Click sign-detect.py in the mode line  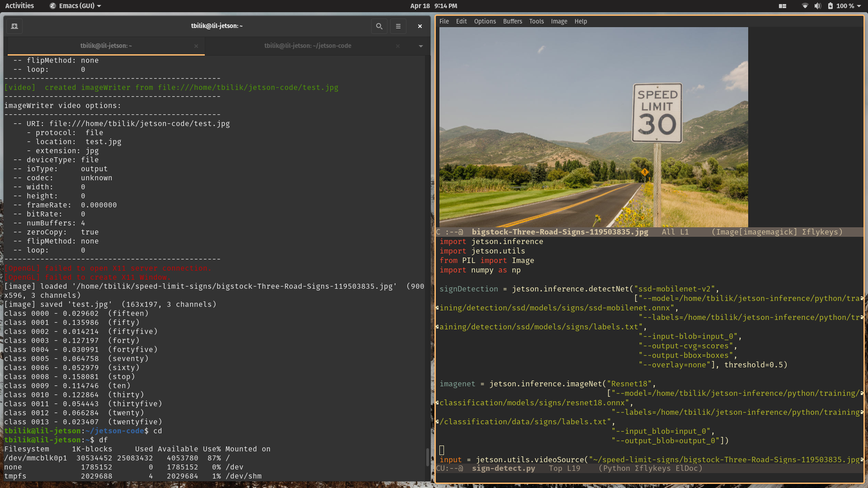pos(503,469)
